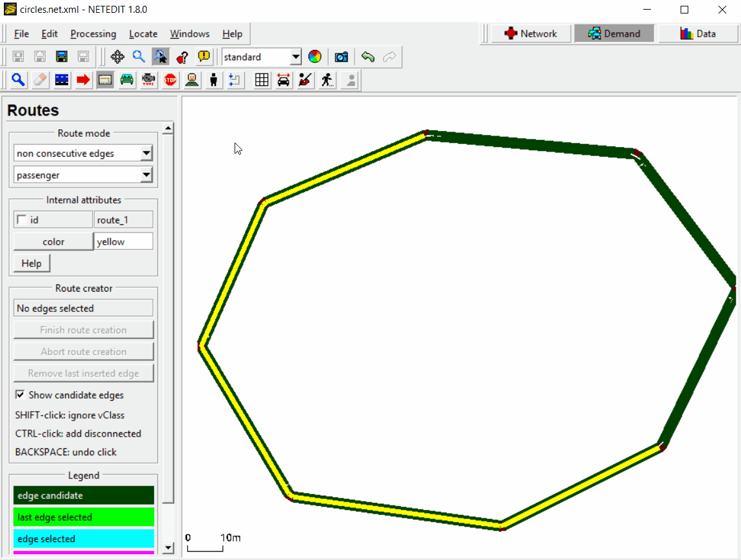Image resolution: width=741 pixels, height=560 pixels.
Task: Click the yellow color text field
Action: click(x=123, y=241)
